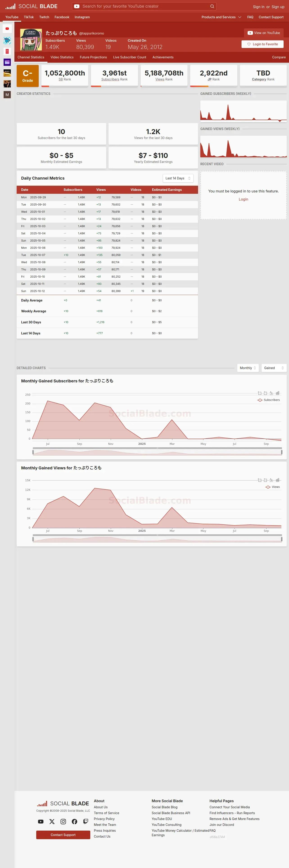Expand the Products and Services menu
The image size is (289, 868).
(221, 17)
